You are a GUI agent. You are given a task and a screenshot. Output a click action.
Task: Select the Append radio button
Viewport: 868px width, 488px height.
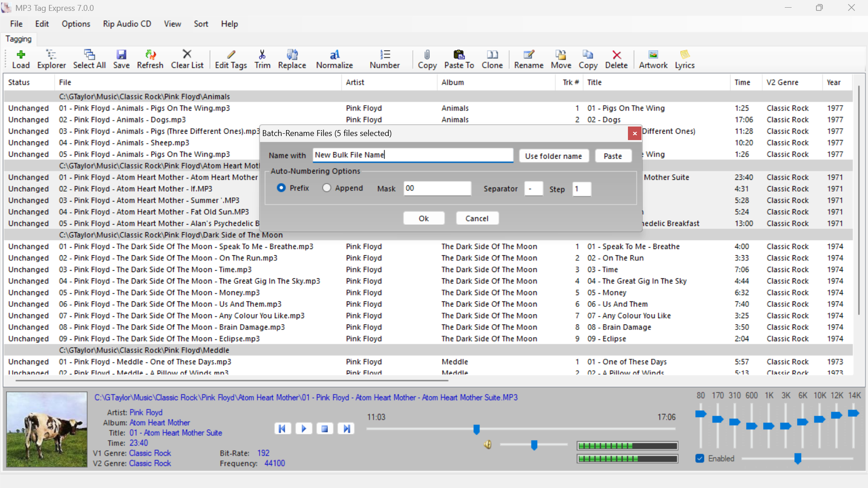tap(326, 188)
